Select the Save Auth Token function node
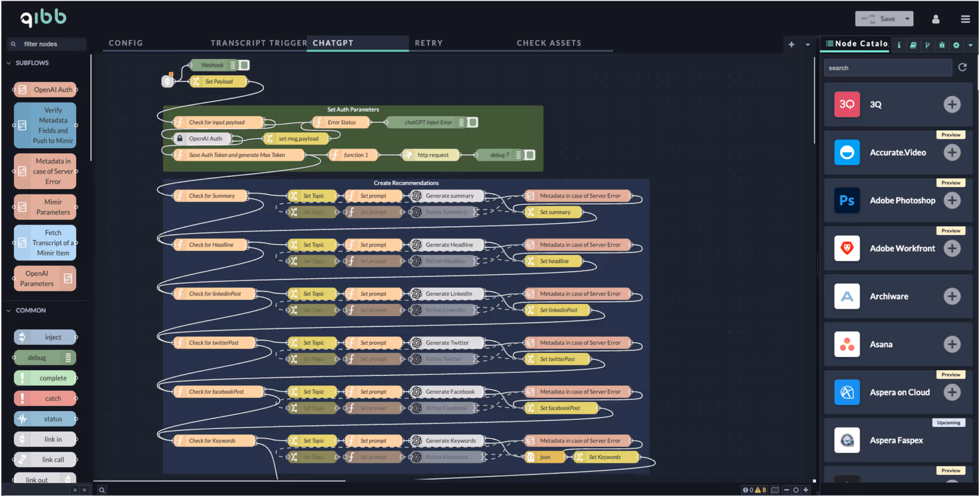This screenshot has width=980, height=497. (238, 155)
